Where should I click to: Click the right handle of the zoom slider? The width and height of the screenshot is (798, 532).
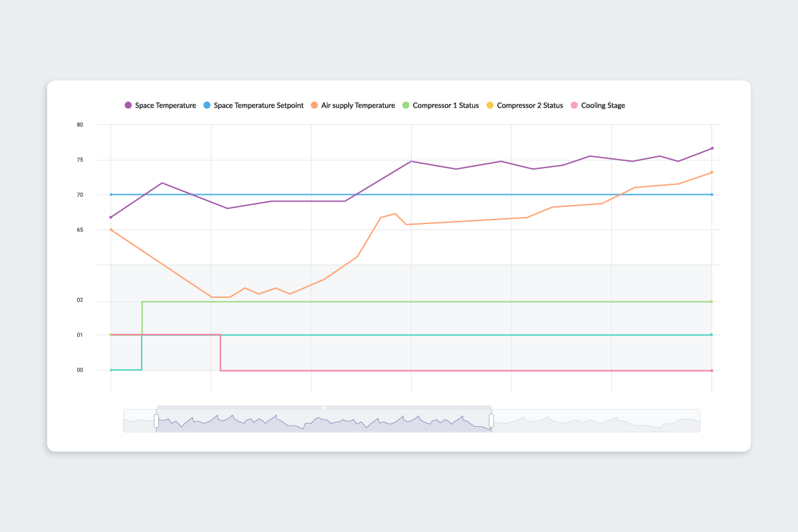pos(491,420)
